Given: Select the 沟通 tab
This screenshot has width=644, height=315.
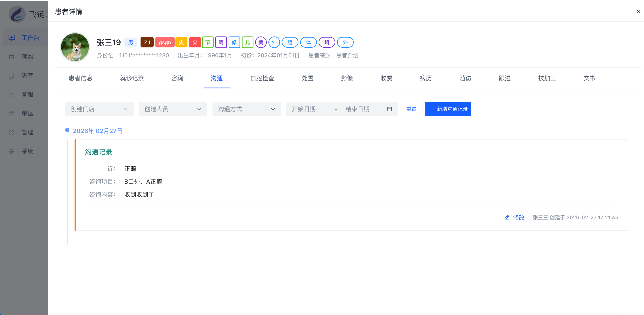Looking at the screenshot, I should [x=217, y=78].
